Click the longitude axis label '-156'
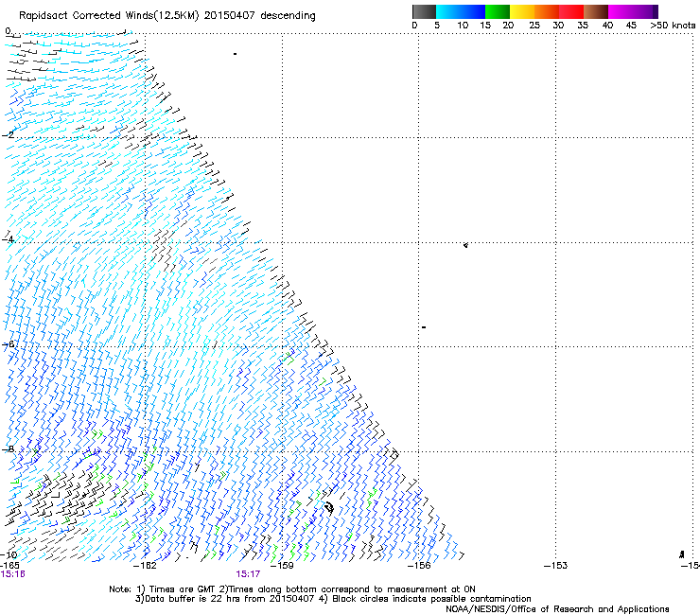This screenshot has width=700, height=615. [x=419, y=566]
